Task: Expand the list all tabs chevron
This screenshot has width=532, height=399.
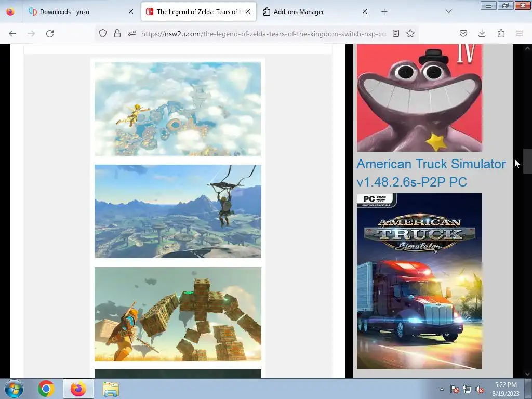Action: point(448,11)
